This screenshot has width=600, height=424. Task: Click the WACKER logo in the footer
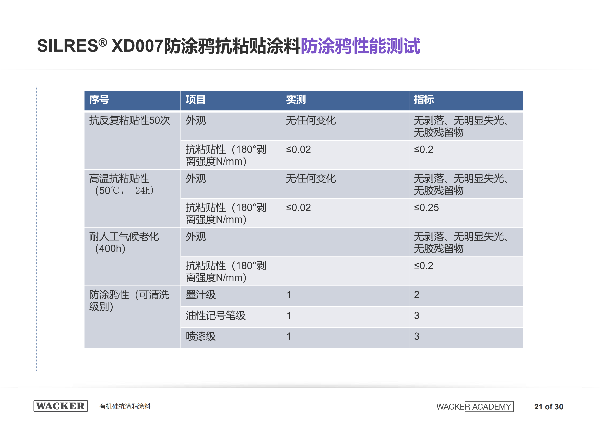tap(60, 406)
